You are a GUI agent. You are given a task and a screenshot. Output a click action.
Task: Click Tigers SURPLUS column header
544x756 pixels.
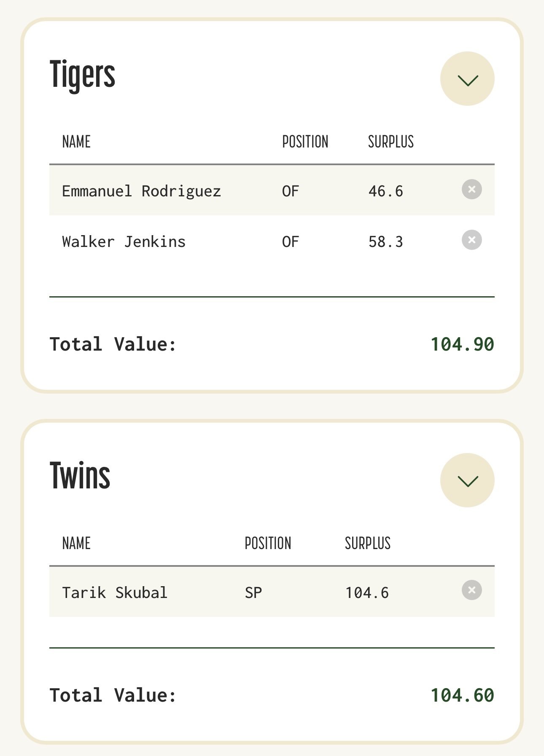tap(391, 142)
